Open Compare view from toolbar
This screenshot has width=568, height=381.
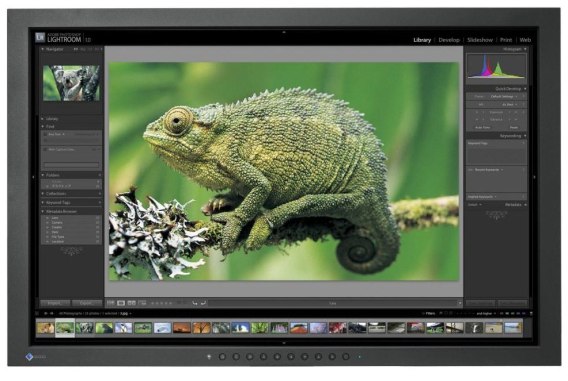tap(131, 303)
